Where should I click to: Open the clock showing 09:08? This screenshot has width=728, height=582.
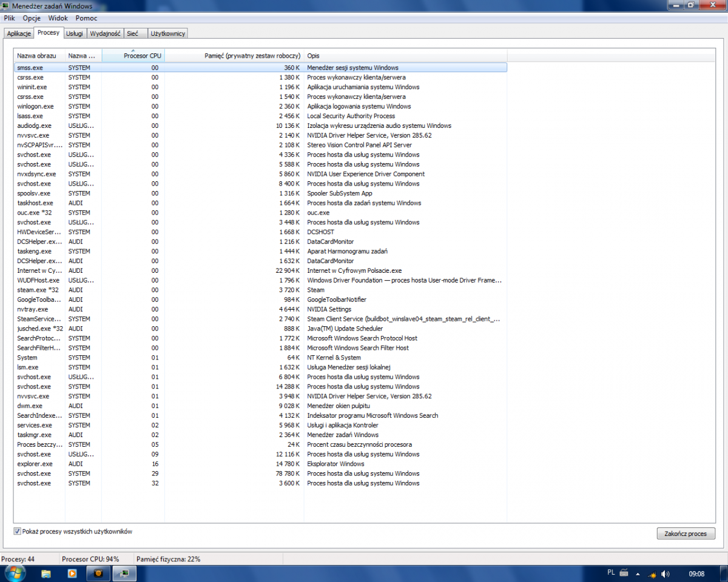point(696,574)
